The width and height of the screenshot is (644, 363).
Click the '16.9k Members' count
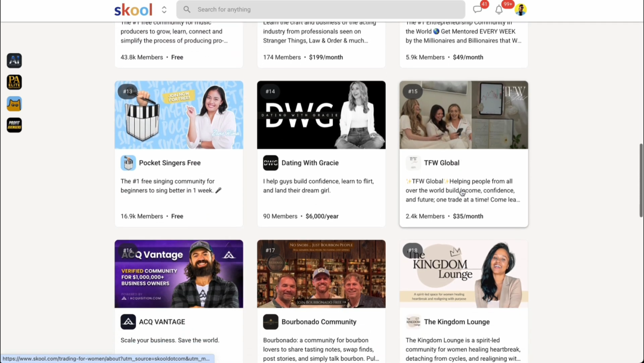(142, 216)
